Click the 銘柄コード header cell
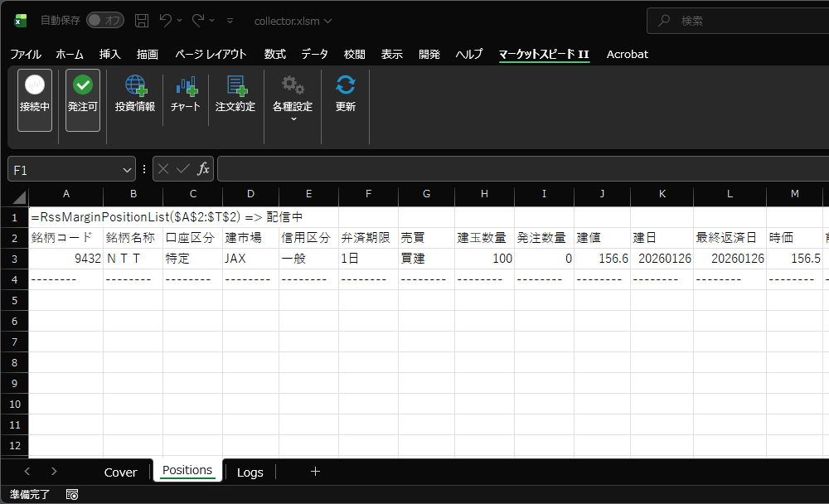This screenshot has height=504, width=829. coord(66,238)
